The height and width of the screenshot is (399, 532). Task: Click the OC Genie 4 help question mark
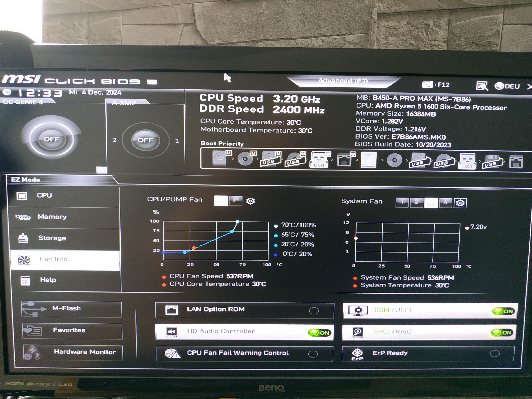coord(102,170)
